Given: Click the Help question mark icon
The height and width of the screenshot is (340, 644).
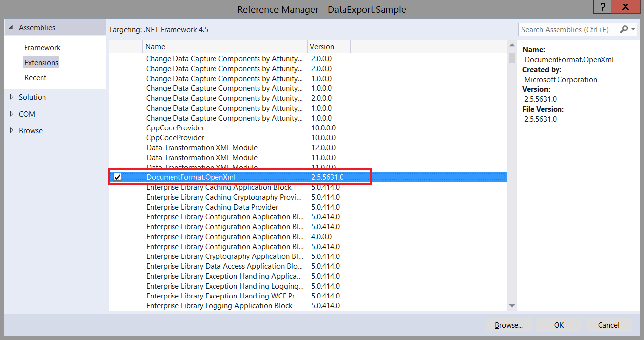Looking at the screenshot, I should pos(602,7).
